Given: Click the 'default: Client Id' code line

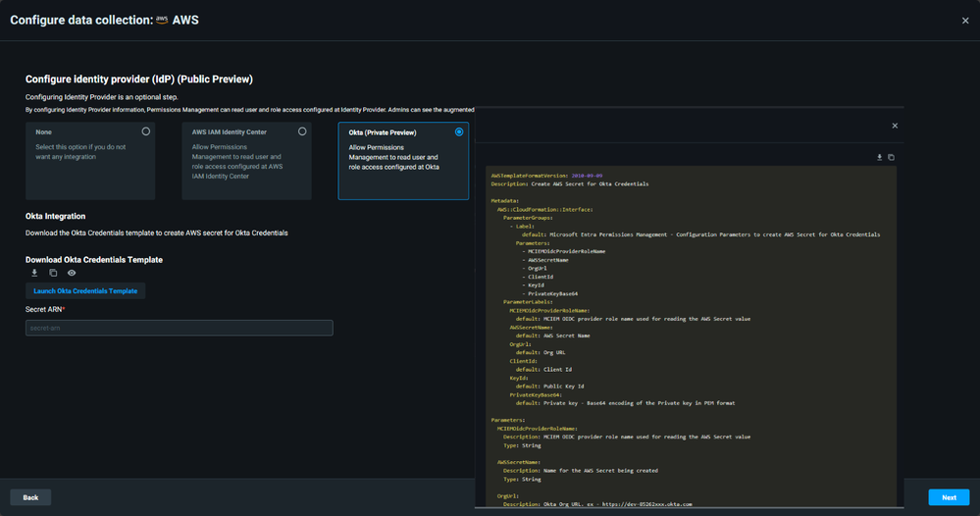Looking at the screenshot, I should [x=544, y=369].
